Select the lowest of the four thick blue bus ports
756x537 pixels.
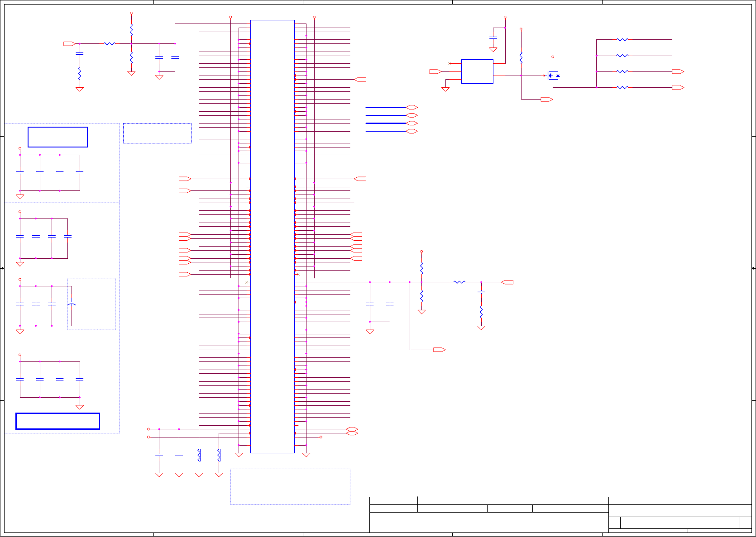[412, 131]
